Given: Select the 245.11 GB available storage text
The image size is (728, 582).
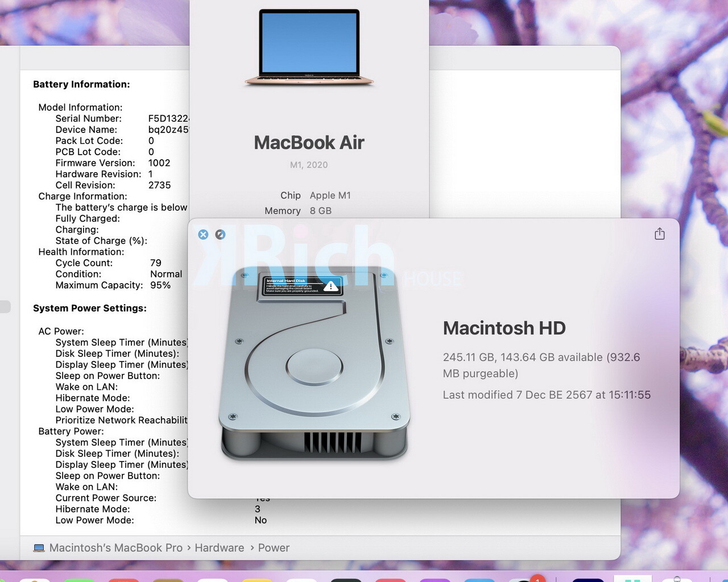Looking at the screenshot, I should tap(541, 365).
